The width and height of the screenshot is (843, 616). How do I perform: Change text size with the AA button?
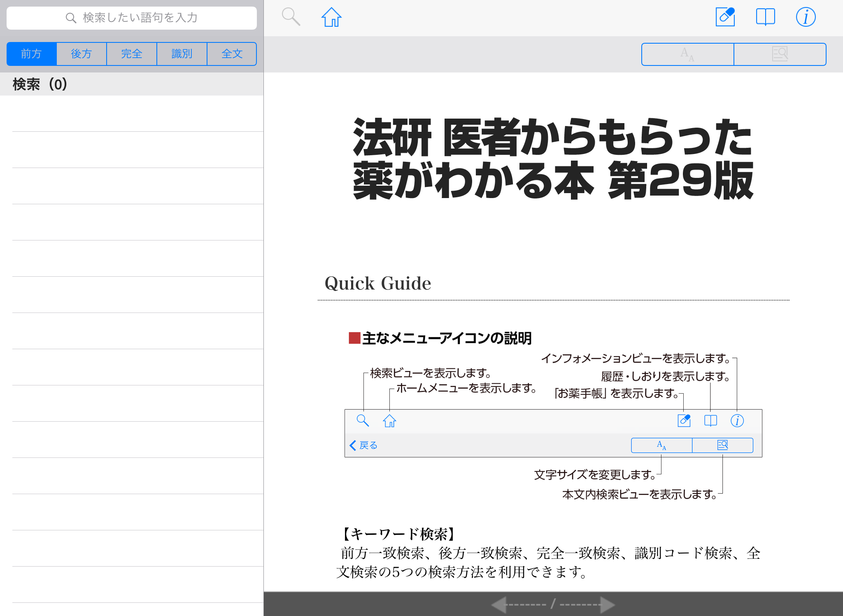click(x=687, y=54)
